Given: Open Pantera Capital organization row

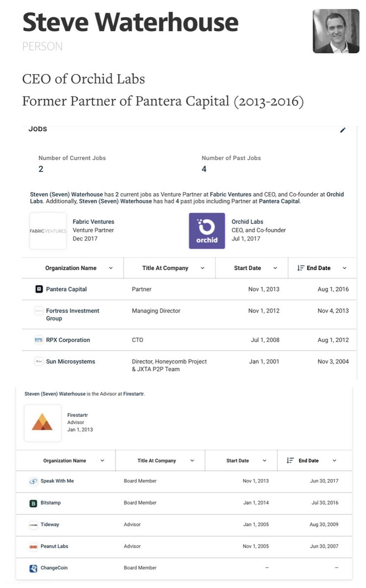Looking at the screenshot, I should (x=66, y=289).
